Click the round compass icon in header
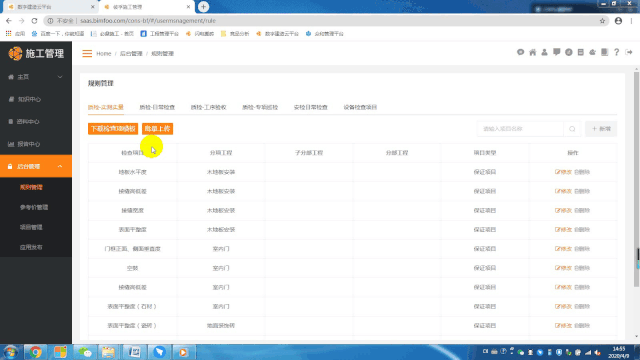 569,52
